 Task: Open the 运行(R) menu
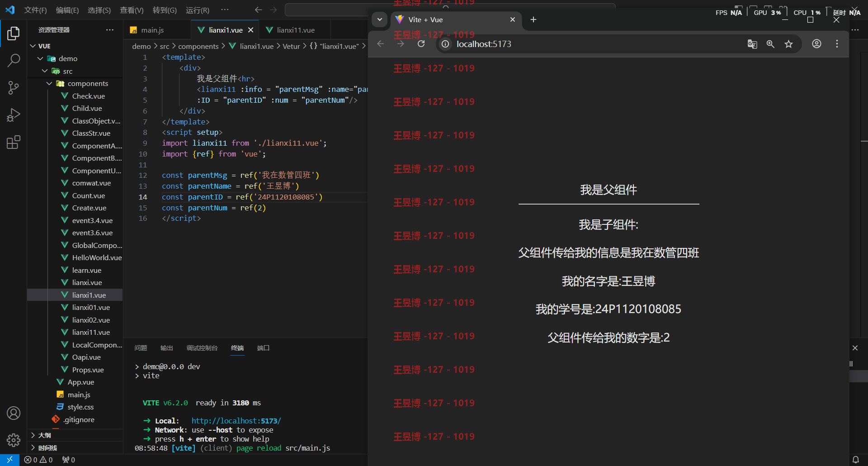198,10
